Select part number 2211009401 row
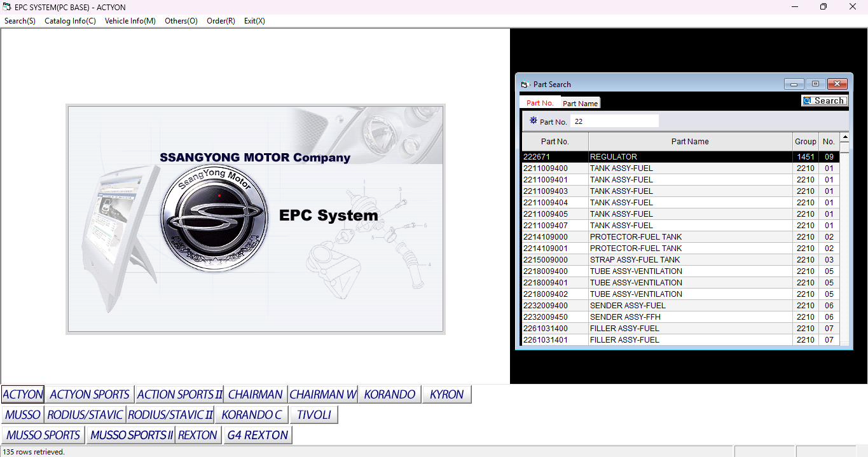 point(680,180)
